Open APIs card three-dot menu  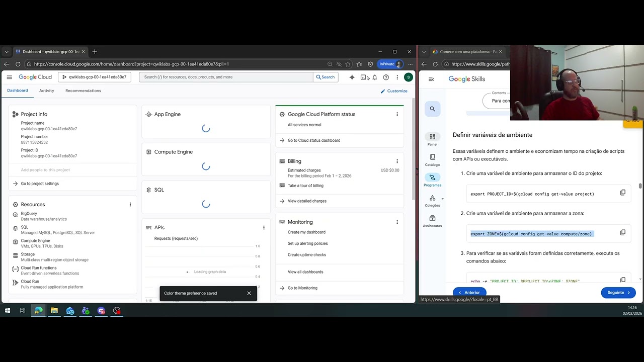[264, 228]
